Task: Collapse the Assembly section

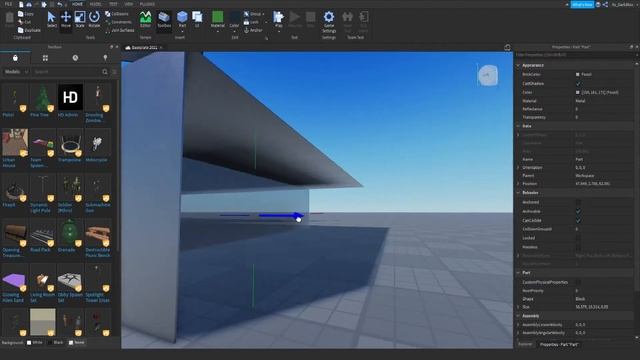Action: [x=518, y=316]
